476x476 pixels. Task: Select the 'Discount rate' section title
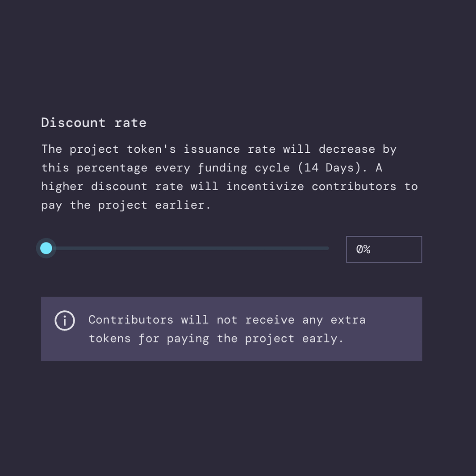(94, 122)
